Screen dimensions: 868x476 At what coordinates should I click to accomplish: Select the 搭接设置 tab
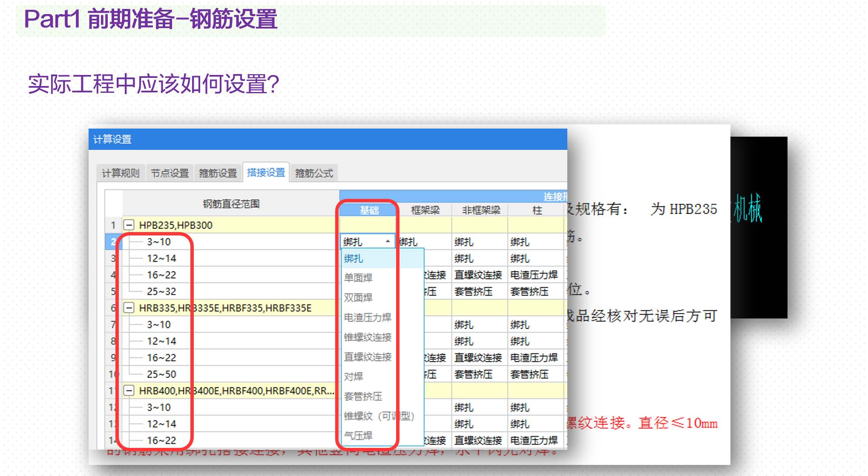(x=266, y=172)
